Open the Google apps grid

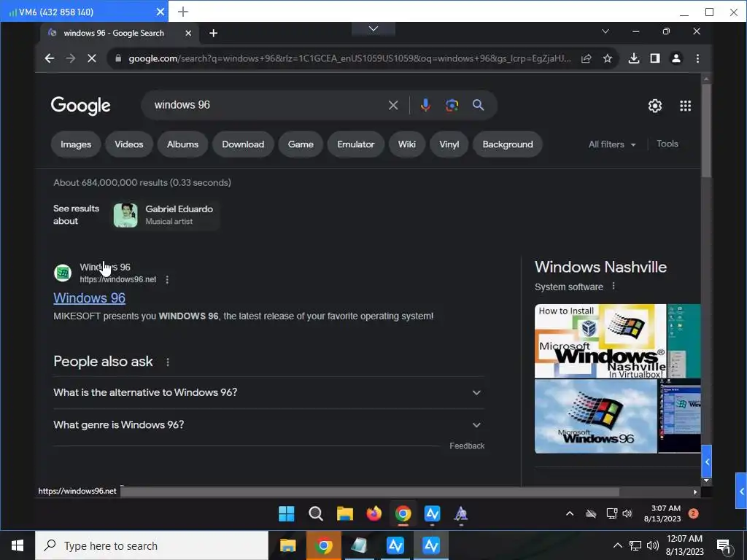pyautogui.click(x=685, y=106)
